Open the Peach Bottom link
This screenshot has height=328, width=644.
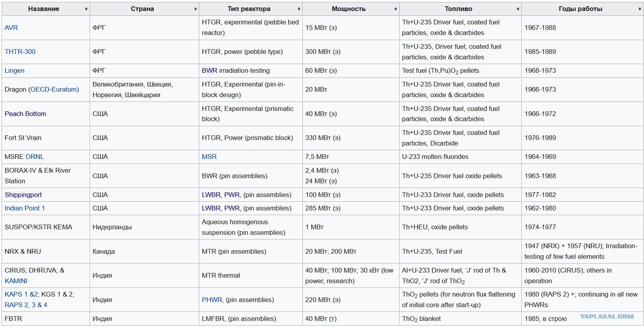(25, 114)
